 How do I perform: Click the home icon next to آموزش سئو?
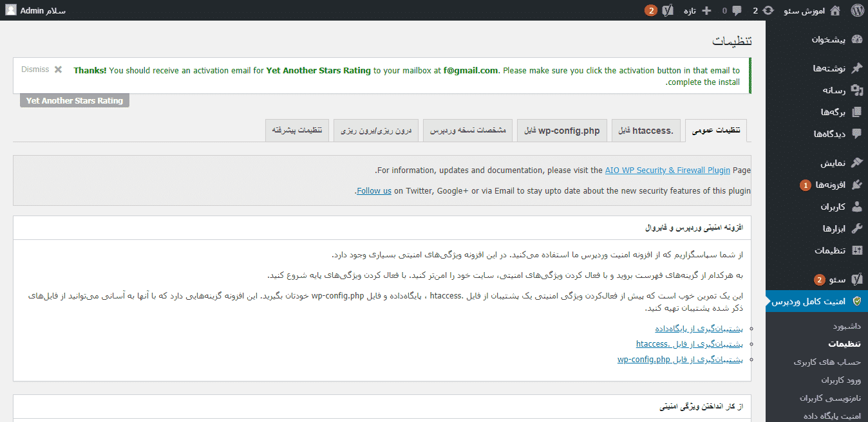click(x=835, y=10)
